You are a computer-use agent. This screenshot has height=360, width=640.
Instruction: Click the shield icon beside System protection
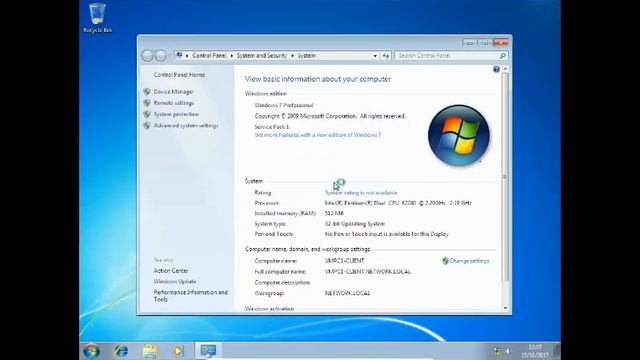pos(147,114)
